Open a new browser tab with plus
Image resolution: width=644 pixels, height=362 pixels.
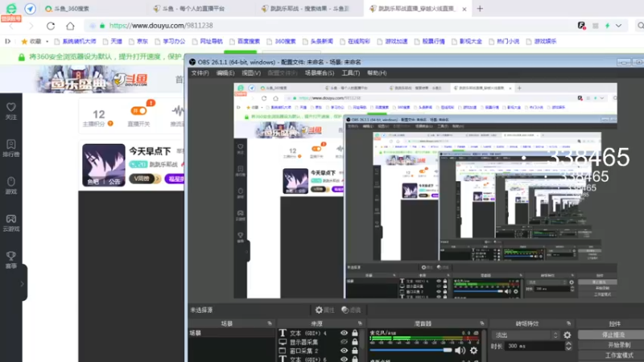480,9
